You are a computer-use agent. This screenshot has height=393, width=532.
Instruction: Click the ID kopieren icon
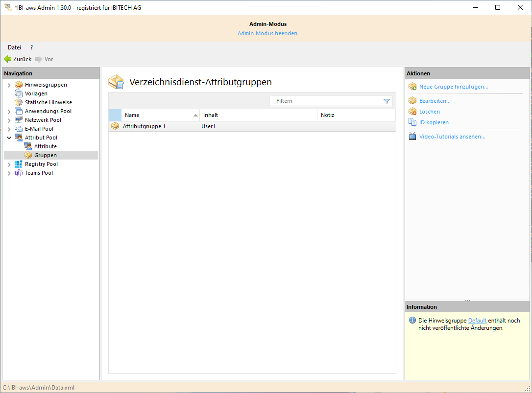412,122
